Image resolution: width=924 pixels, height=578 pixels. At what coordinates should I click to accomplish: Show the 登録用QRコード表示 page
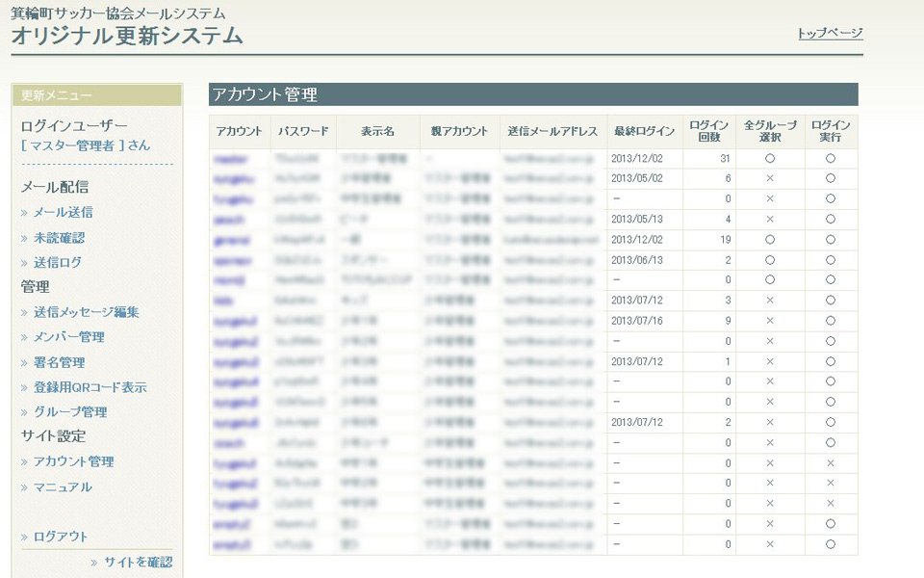(x=90, y=387)
